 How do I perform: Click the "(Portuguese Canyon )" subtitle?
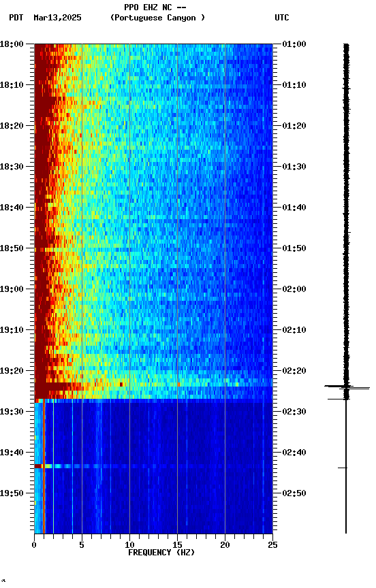tap(157, 18)
